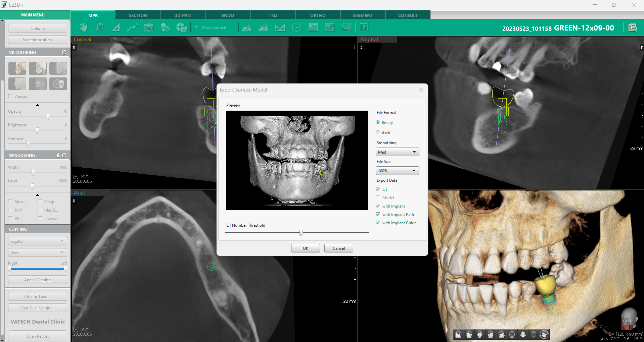This screenshot has width=644, height=342.
Task: Uncheck the with Implant Guide checkbox
Action: pyautogui.click(x=378, y=223)
